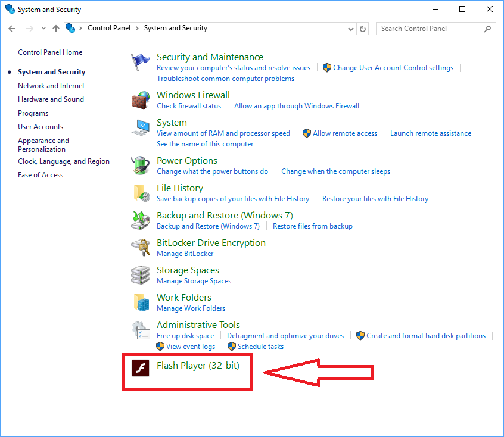The width and height of the screenshot is (504, 437).
Task: Open View event logs
Action: click(x=190, y=347)
